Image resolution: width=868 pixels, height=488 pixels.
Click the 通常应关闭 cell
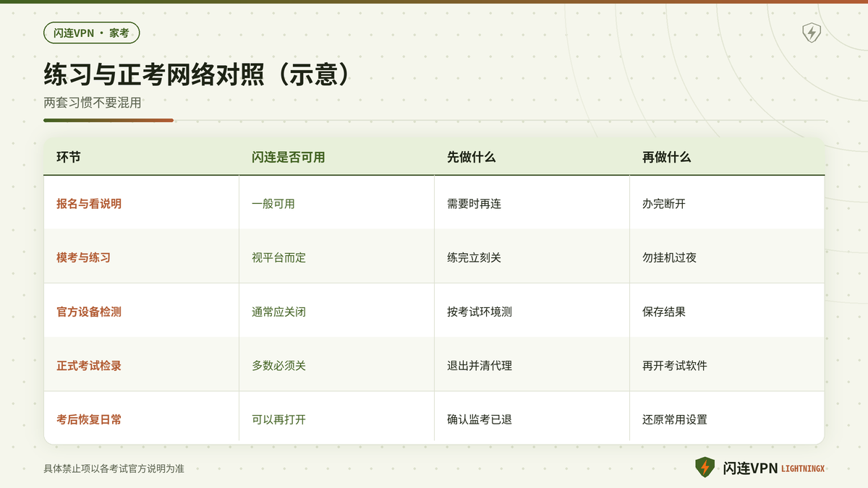(x=279, y=312)
